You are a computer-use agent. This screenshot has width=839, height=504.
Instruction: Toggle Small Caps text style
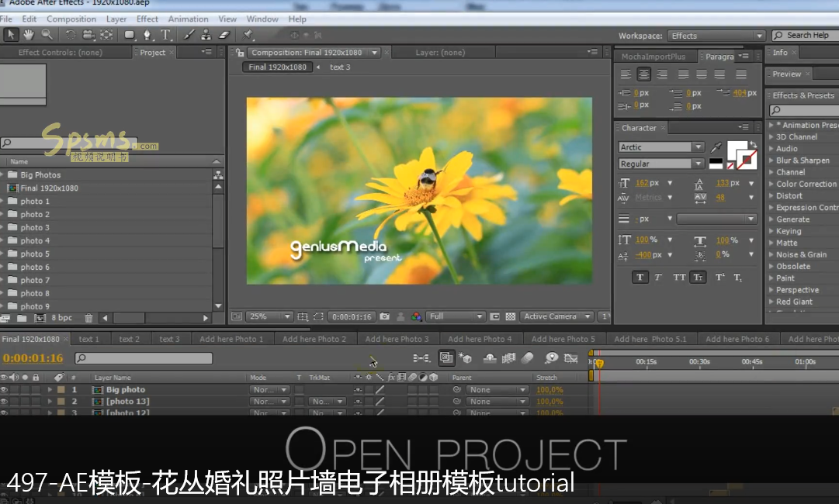click(698, 277)
